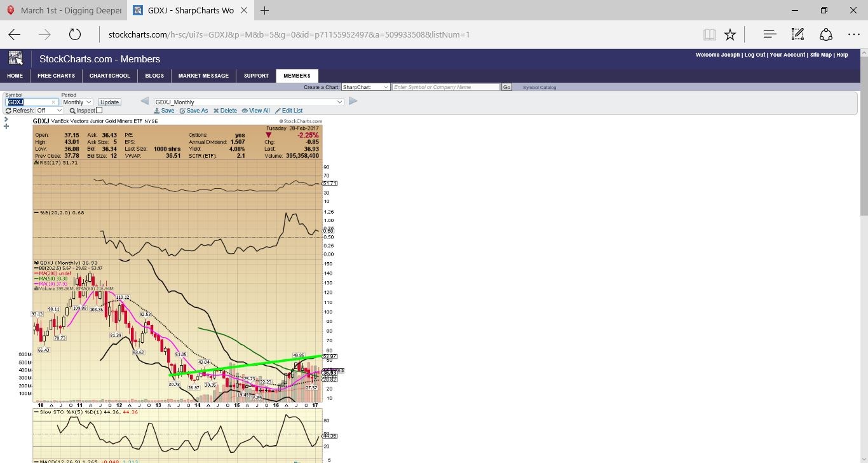Open the SharpChart type dropdown
This screenshot has width=868, height=463.
pyautogui.click(x=365, y=87)
